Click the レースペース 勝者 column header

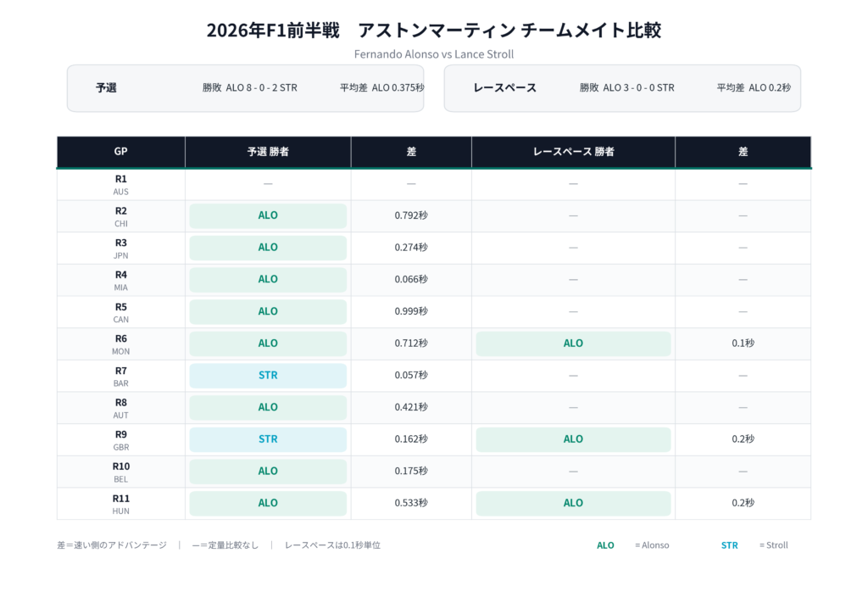[574, 151]
